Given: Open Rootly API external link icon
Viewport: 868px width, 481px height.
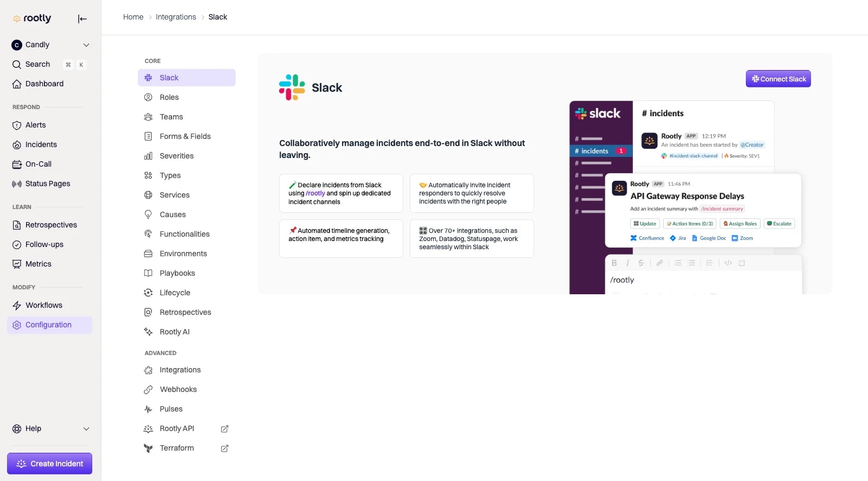Looking at the screenshot, I should (225, 429).
